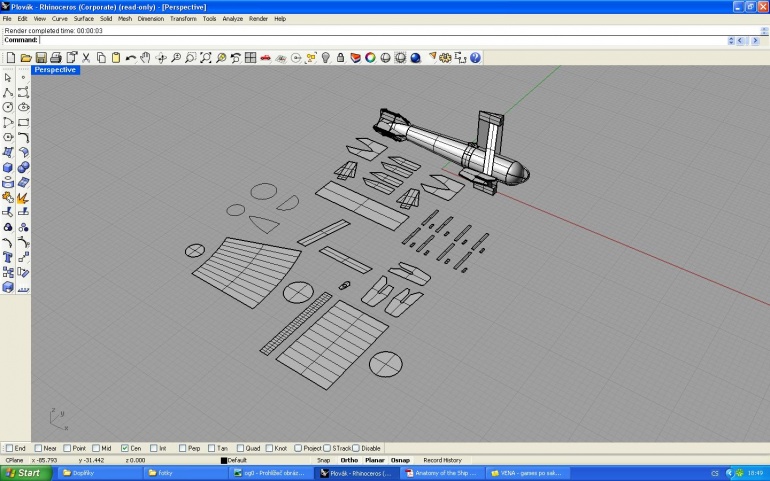Paste with the clipboard icon
This screenshot has width=770, height=481.
tap(116, 58)
